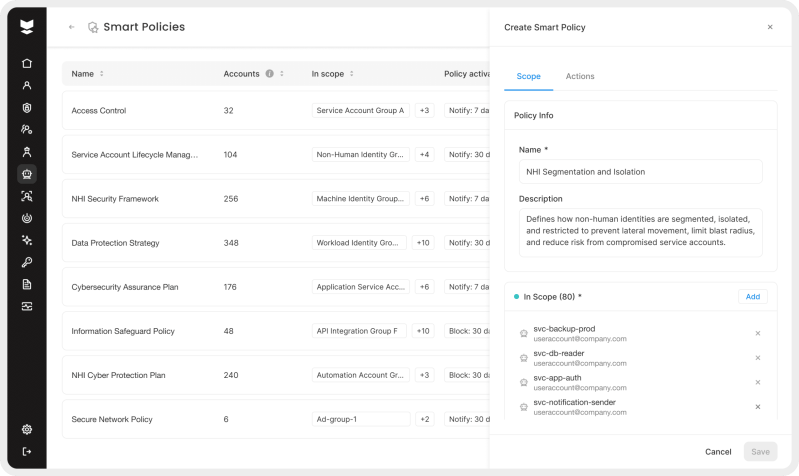This screenshot has width=799, height=476.
Task: Open the document reports sidebar icon
Action: coord(27,284)
